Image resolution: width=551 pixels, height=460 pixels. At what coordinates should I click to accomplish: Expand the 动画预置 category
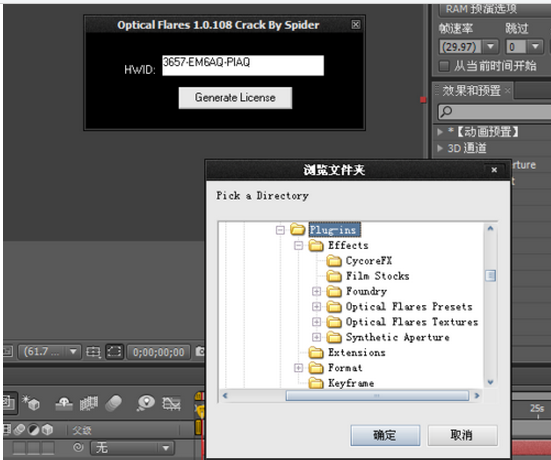pyautogui.click(x=440, y=132)
